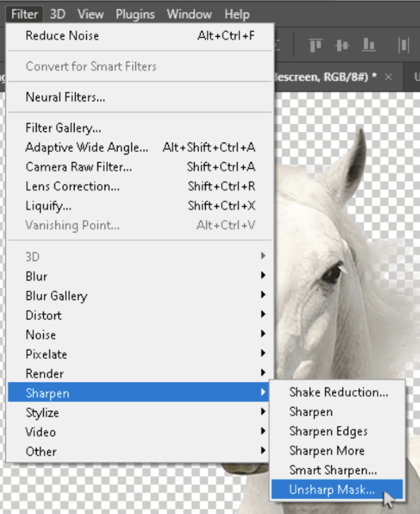This screenshot has width=420, height=514.
Task: Open the Liquify filter
Action: (140, 206)
